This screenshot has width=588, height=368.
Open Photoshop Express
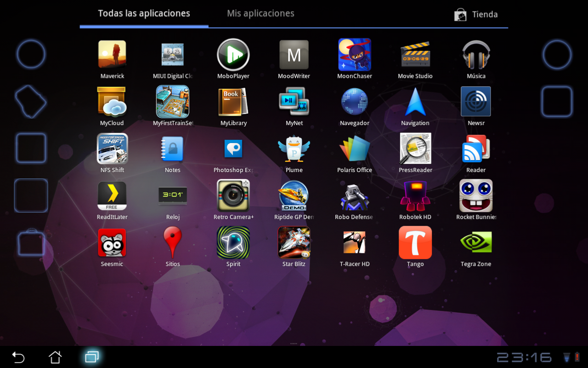tap(233, 148)
